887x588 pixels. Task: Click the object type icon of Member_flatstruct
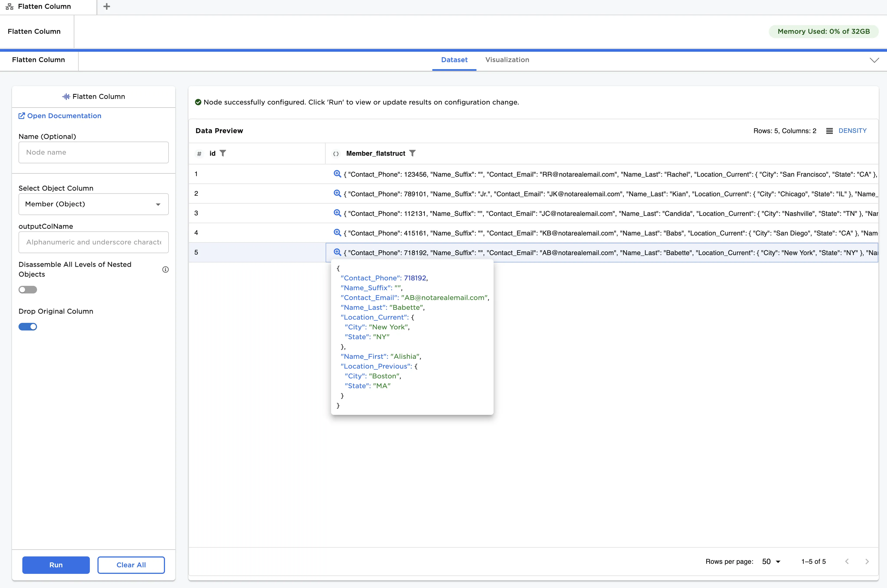pos(336,154)
